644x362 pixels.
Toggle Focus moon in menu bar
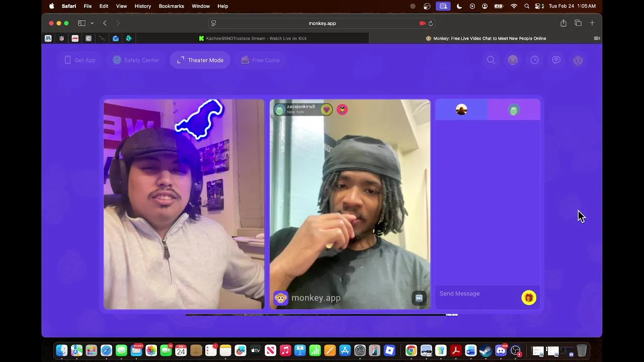coord(459,6)
